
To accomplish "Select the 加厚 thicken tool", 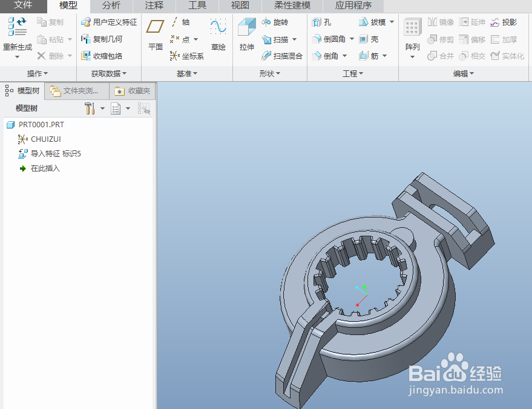I will pos(504,39).
